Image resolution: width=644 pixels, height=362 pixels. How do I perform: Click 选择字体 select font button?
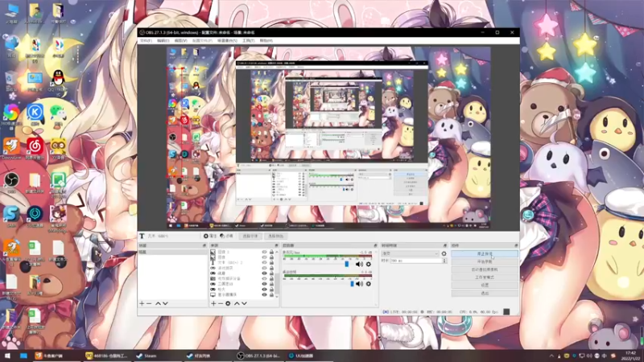250,236
